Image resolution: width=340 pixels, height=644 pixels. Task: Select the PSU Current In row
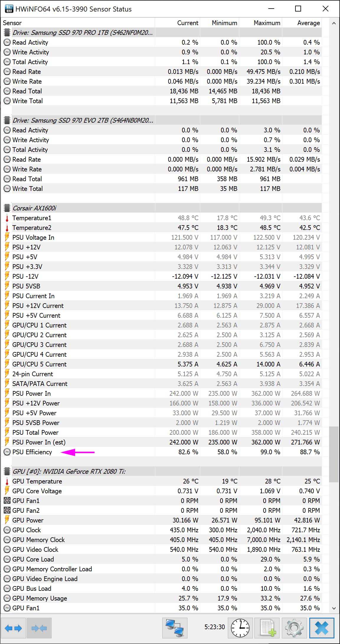click(161, 296)
